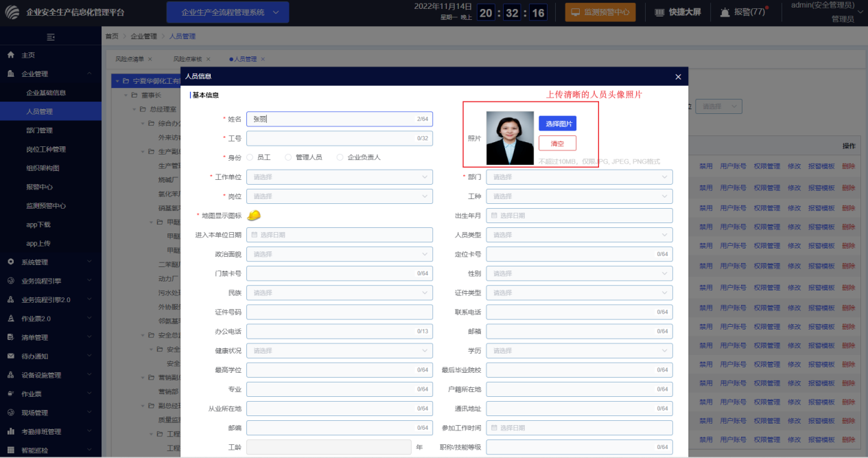
Task: Close the 风险点清单 tab with its x
Action: pyautogui.click(x=150, y=59)
